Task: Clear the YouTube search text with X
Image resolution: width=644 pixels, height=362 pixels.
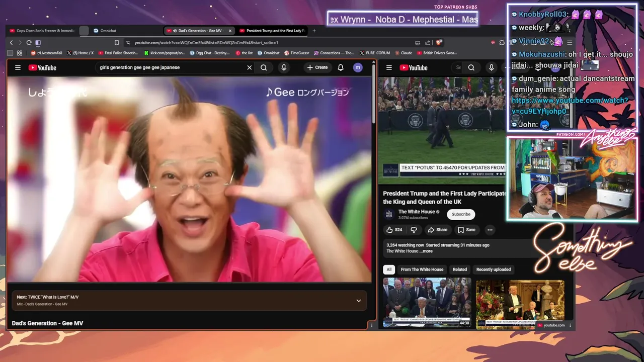Action: [x=249, y=67]
